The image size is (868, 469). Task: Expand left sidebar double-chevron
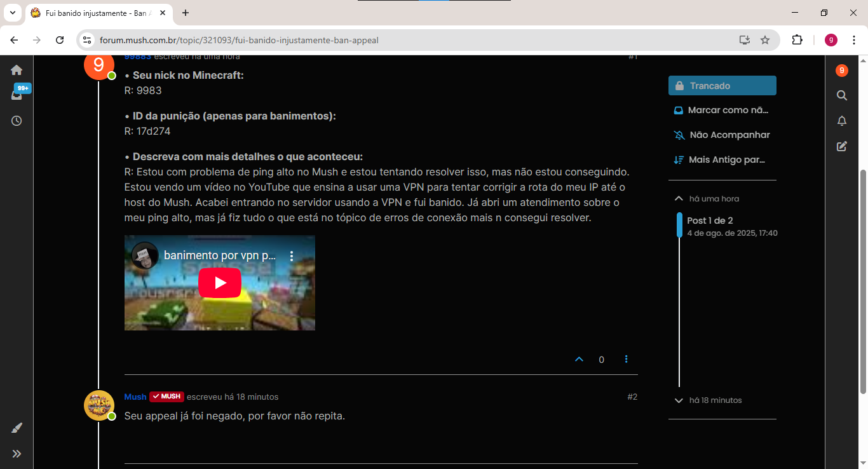(17, 454)
